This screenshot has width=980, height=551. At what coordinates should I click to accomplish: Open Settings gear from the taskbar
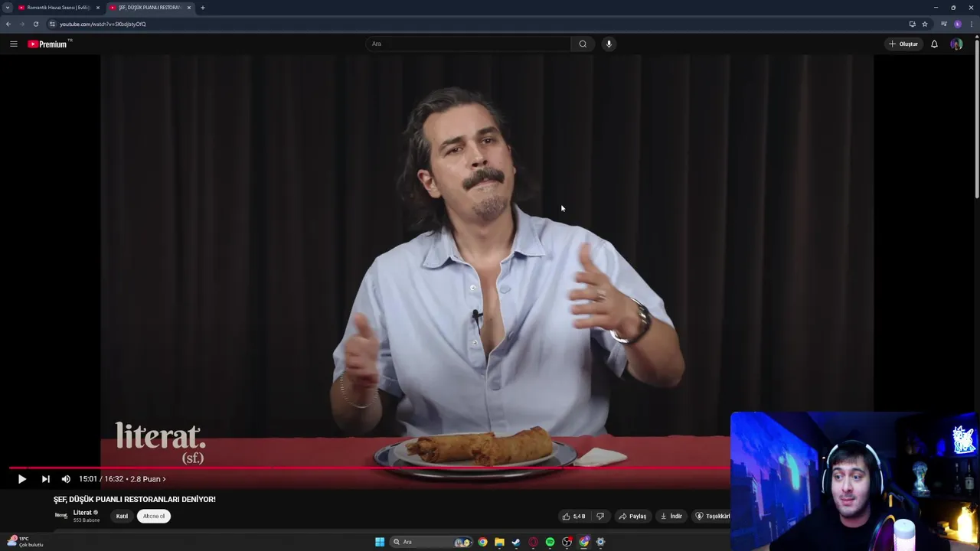[600, 542]
